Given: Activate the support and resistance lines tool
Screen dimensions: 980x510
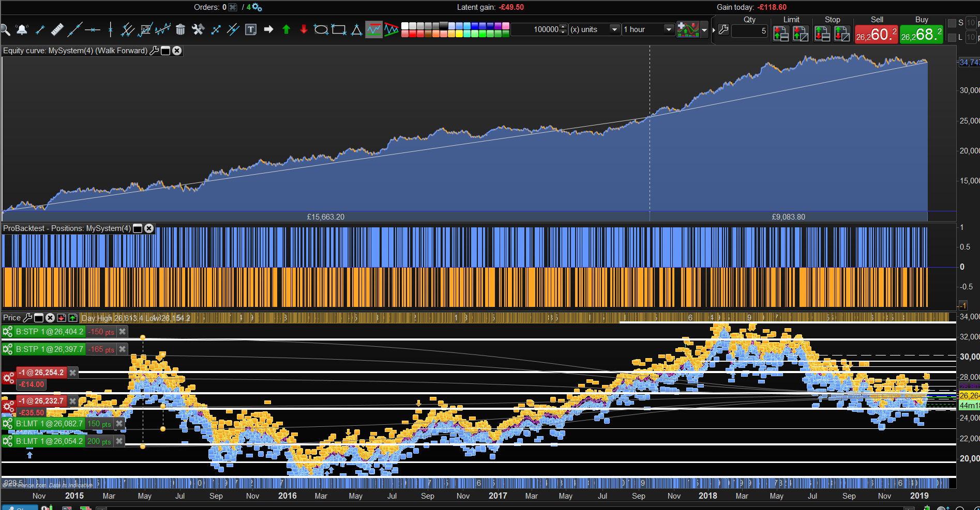Looking at the screenshot, I should tap(374, 29).
